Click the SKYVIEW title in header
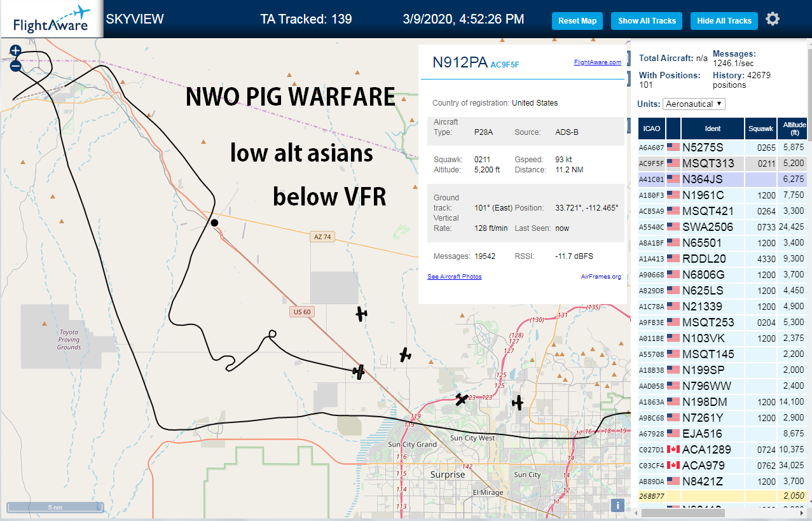 coord(135,19)
